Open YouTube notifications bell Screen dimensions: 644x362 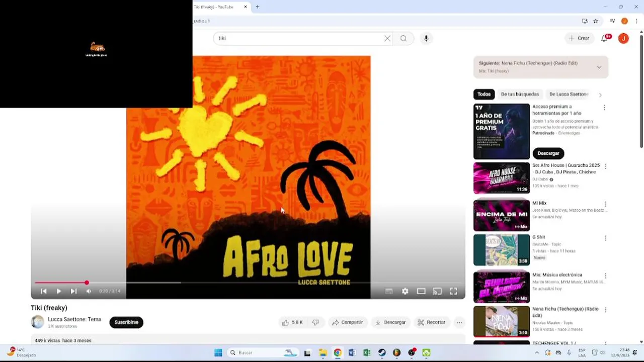605,38
